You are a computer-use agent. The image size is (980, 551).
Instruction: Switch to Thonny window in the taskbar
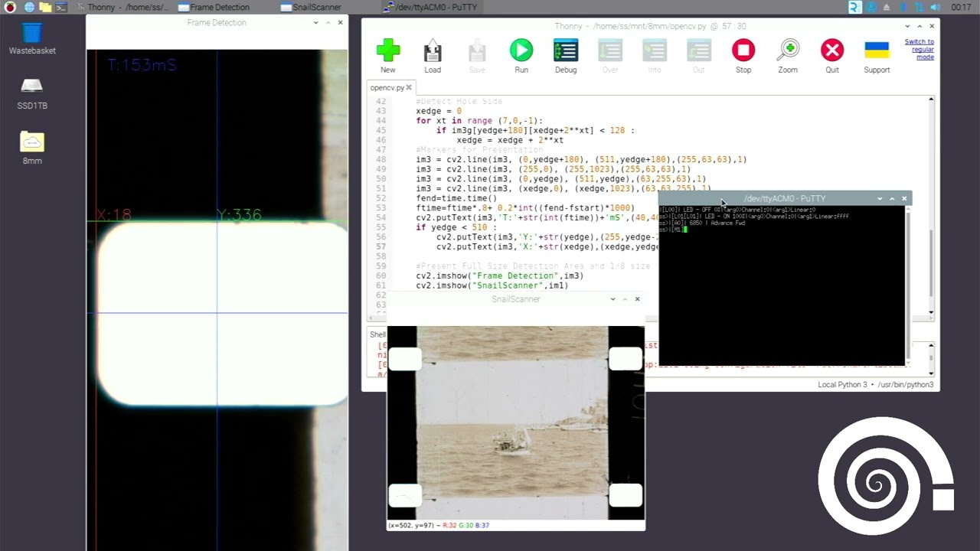(124, 7)
